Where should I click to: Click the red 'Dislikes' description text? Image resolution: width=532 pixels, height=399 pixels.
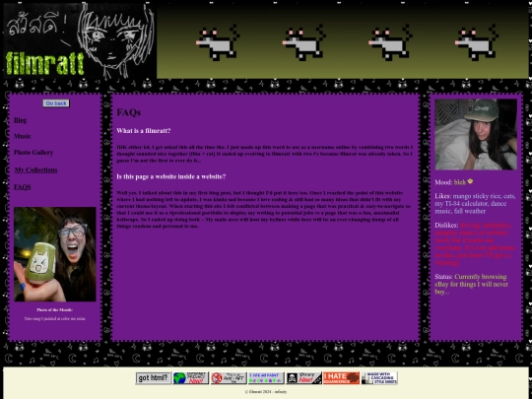(x=475, y=244)
